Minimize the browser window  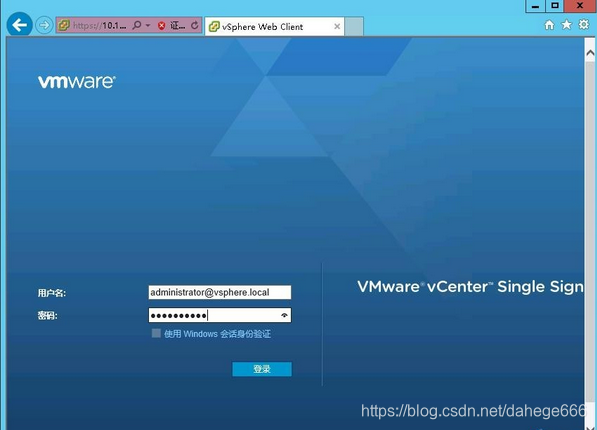click(535, 6)
